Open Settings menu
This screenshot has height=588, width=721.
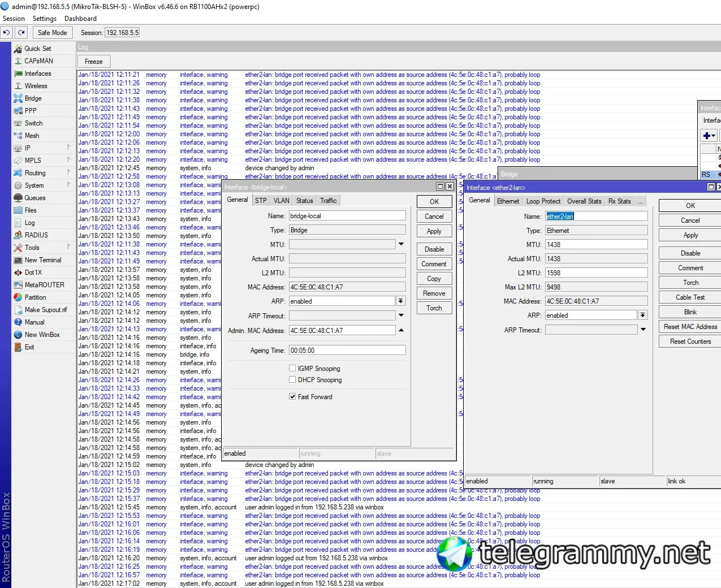45,19
